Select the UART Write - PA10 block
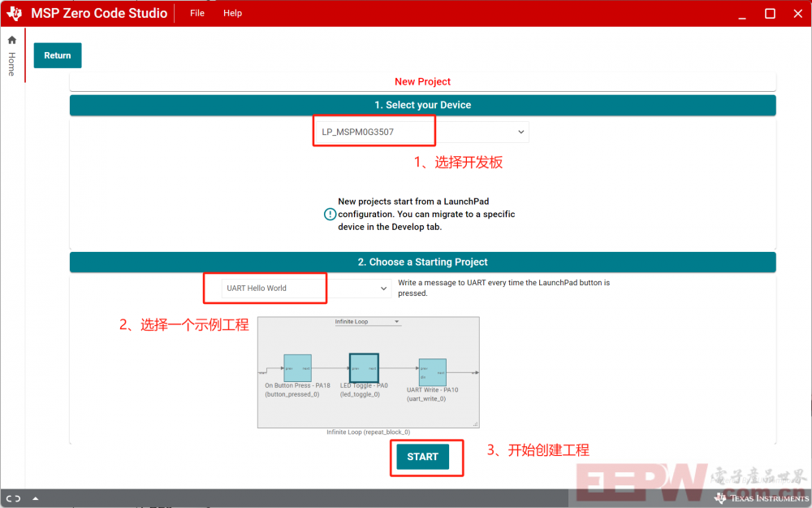This screenshot has width=812, height=508. [433, 372]
